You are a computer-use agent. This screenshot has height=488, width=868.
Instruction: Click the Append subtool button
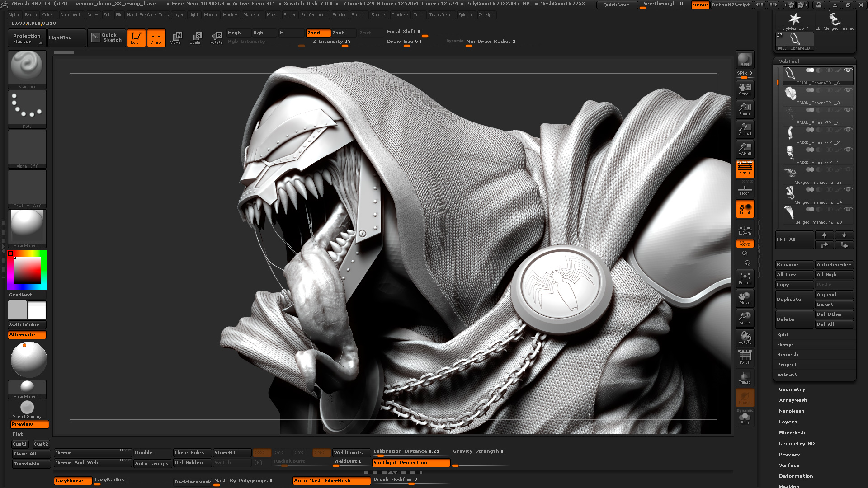(x=834, y=295)
